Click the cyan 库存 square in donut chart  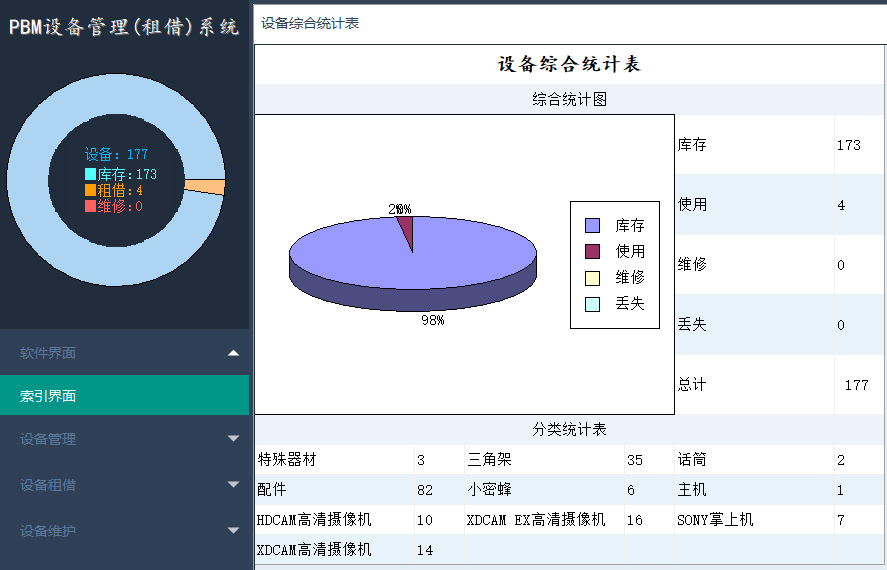(x=90, y=174)
